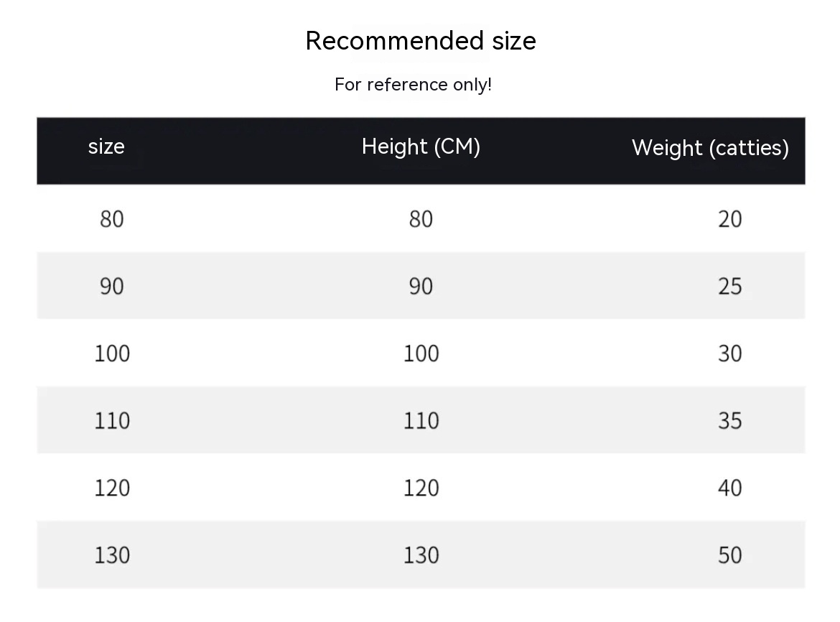
Task: Click the weight value 35
Action: coord(729,421)
